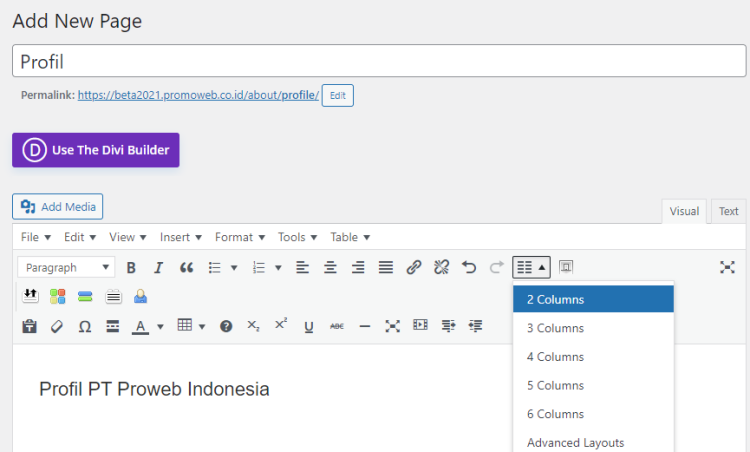Undo the last edit
The width and height of the screenshot is (750, 452).
[x=469, y=267]
